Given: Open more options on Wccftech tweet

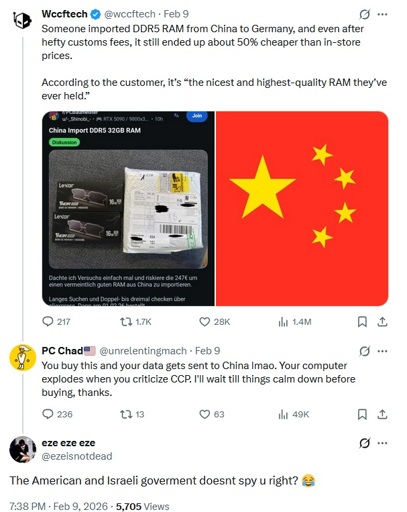Looking at the screenshot, I should [382, 14].
